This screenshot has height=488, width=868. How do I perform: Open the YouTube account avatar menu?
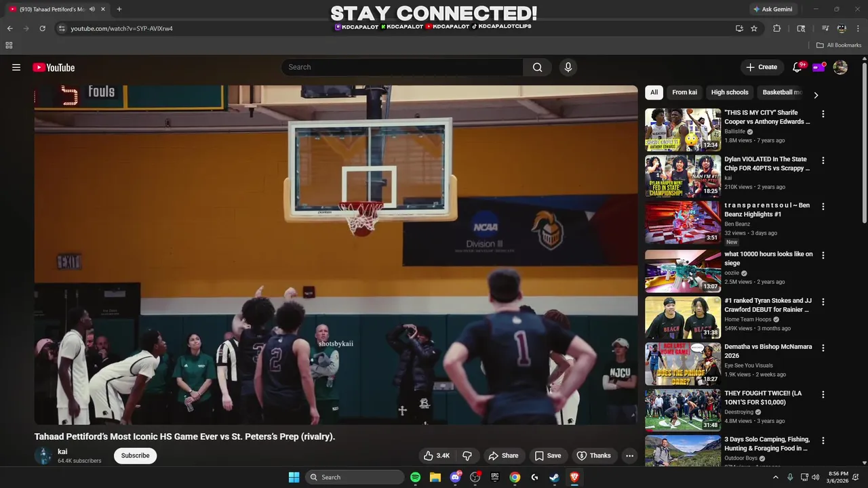click(840, 67)
